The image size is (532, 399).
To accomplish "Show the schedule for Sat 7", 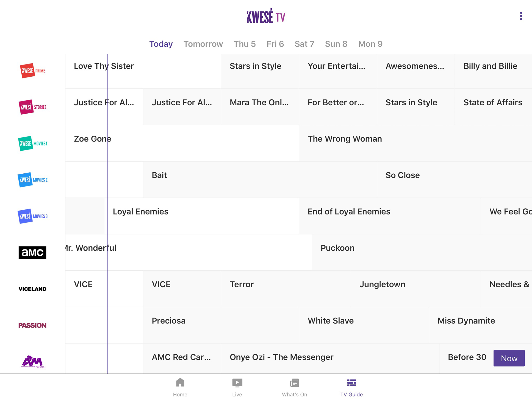I will click(x=304, y=44).
